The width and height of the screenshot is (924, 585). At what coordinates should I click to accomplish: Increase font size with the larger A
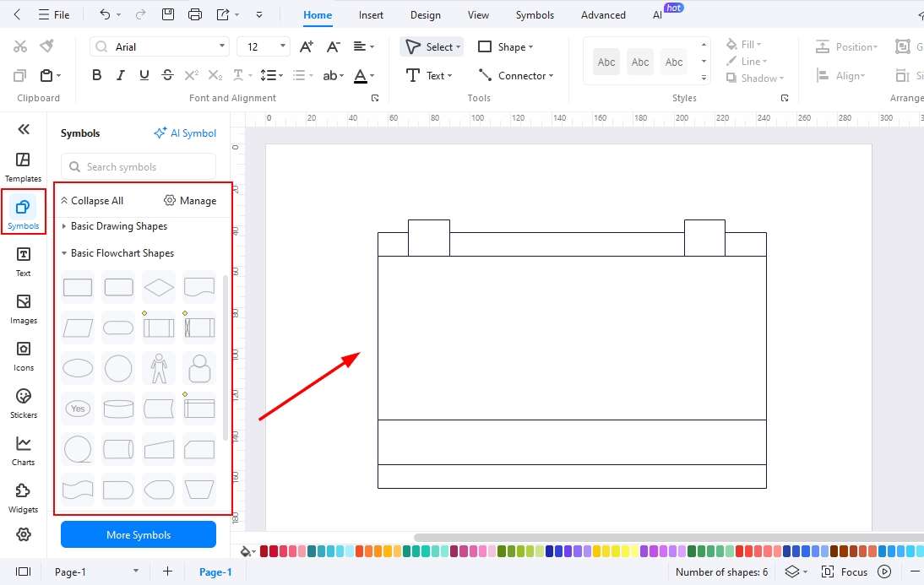(307, 46)
